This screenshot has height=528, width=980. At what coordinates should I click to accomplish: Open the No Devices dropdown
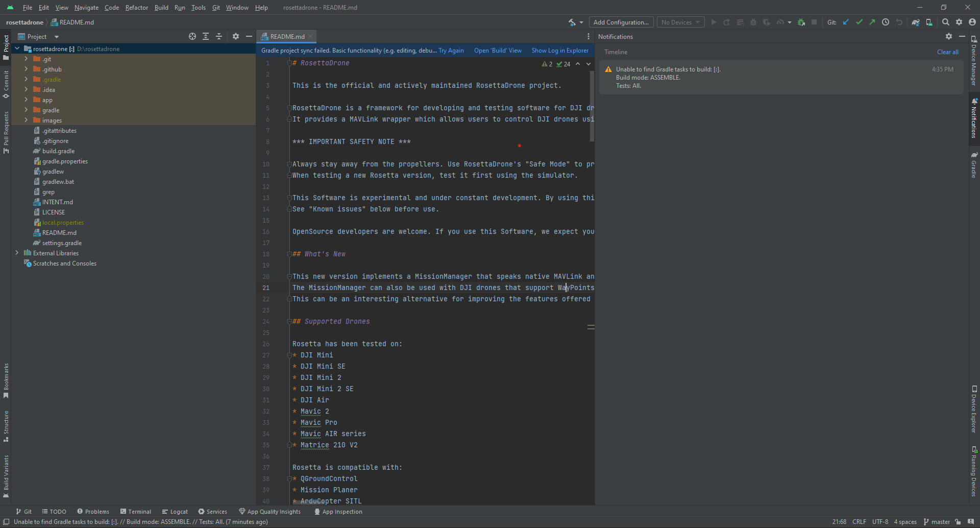coord(680,22)
